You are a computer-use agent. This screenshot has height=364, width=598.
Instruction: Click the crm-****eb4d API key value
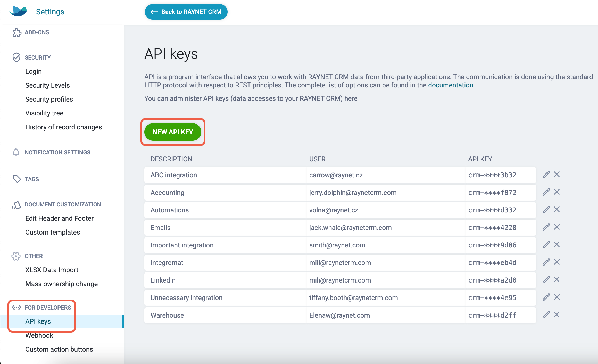pos(492,263)
